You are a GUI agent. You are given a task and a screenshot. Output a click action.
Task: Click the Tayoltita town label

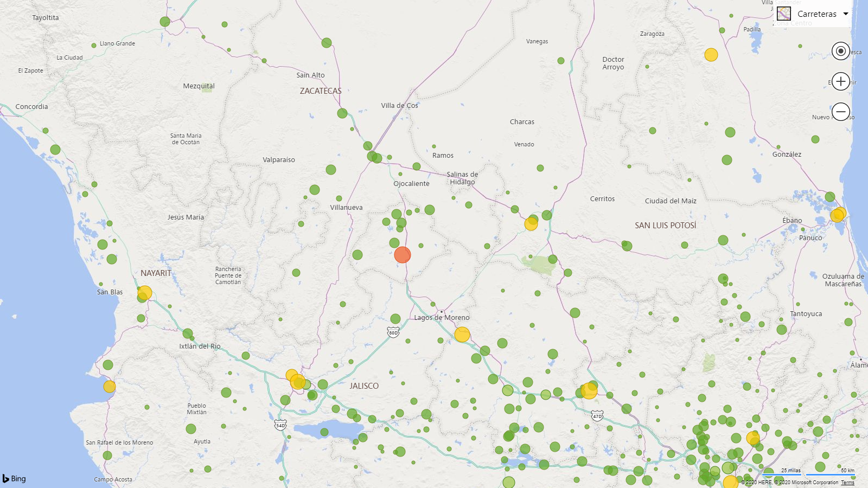pos(46,18)
